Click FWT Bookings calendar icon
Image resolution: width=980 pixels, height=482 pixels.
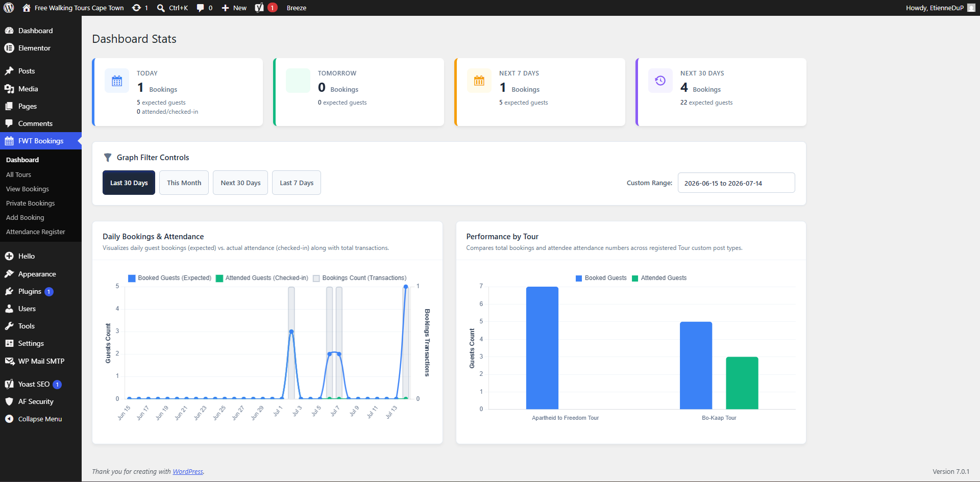point(9,141)
